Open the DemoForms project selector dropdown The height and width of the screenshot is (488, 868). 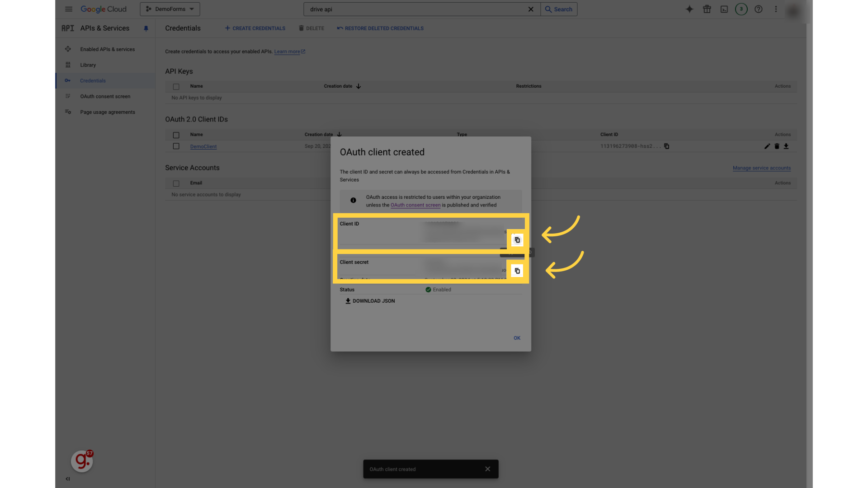tap(170, 9)
